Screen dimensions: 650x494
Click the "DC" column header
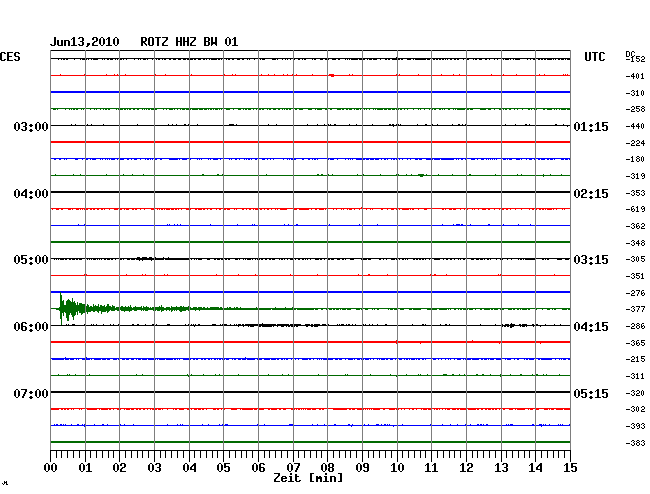[x=630, y=54]
